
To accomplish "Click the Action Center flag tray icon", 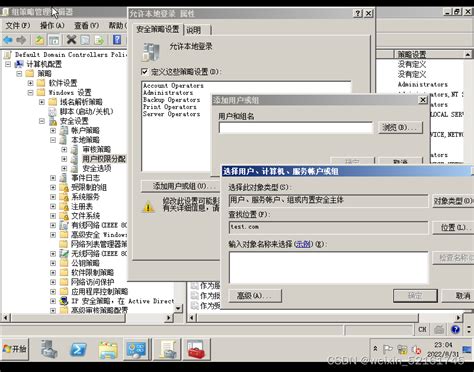I will [388, 350].
